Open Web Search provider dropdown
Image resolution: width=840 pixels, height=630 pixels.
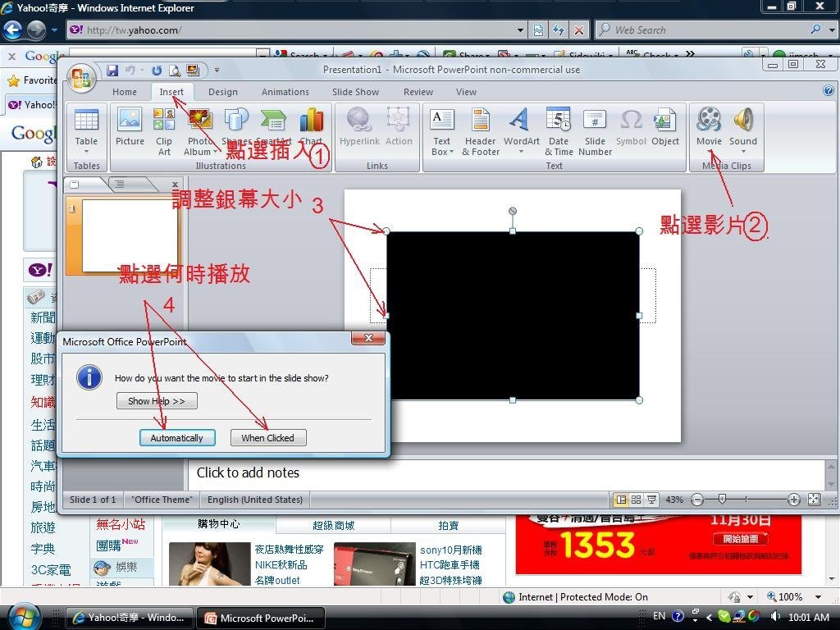[x=832, y=30]
